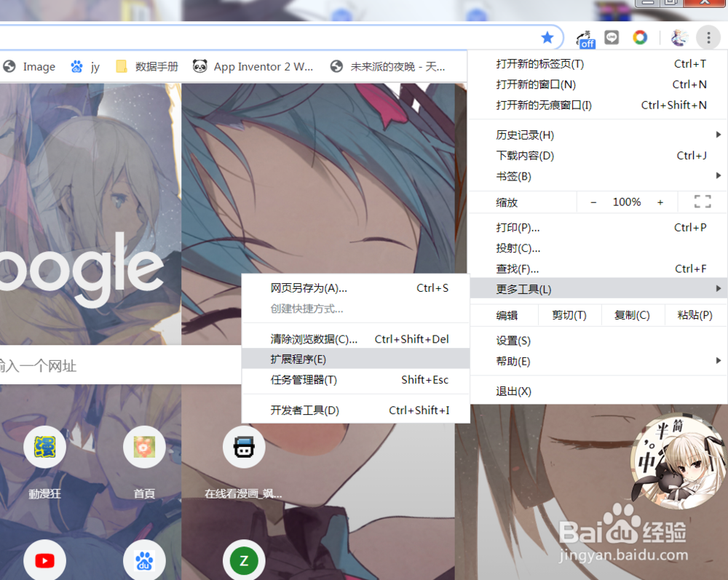Select 打开新的无痕窗口(I)
The height and width of the screenshot is (580, 728).
click(598, 106)
